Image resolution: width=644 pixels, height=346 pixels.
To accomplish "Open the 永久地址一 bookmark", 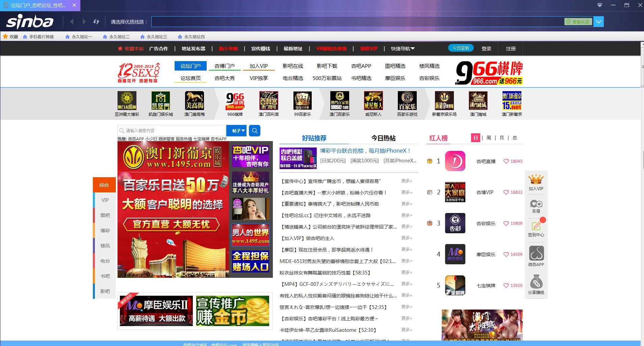I will tap(79, 36).
